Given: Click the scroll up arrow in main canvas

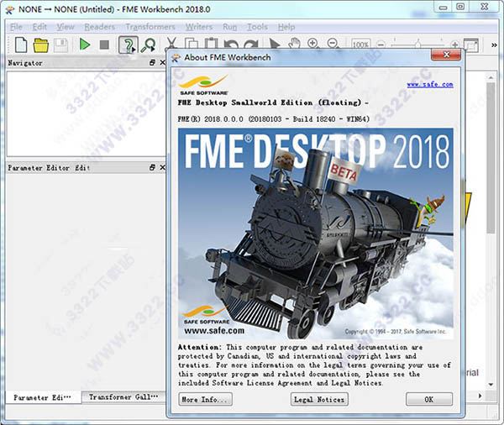Looking at the screenshot, I should click(x=491, y=77).
